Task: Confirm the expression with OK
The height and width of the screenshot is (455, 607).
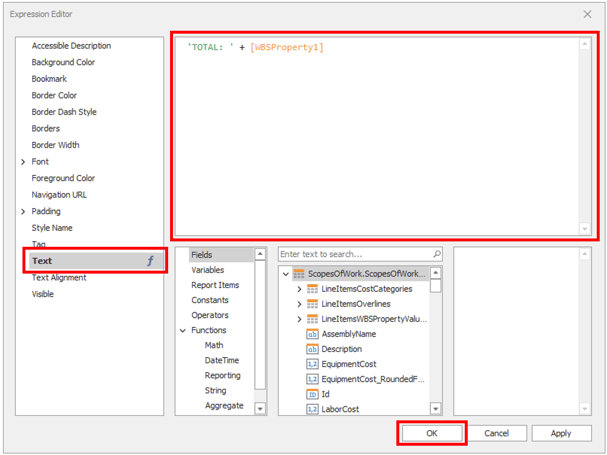Action: click(x=432, y=433)
